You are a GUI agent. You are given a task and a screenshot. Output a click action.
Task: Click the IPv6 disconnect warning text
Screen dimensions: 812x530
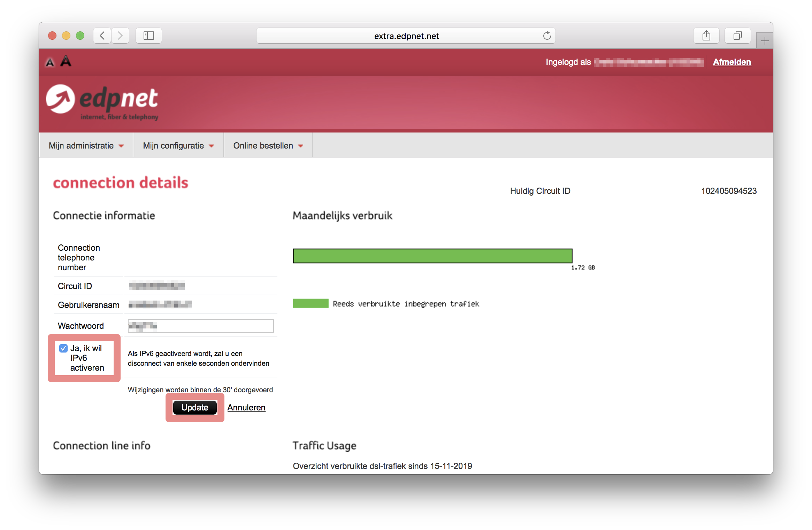pos(199,358)
